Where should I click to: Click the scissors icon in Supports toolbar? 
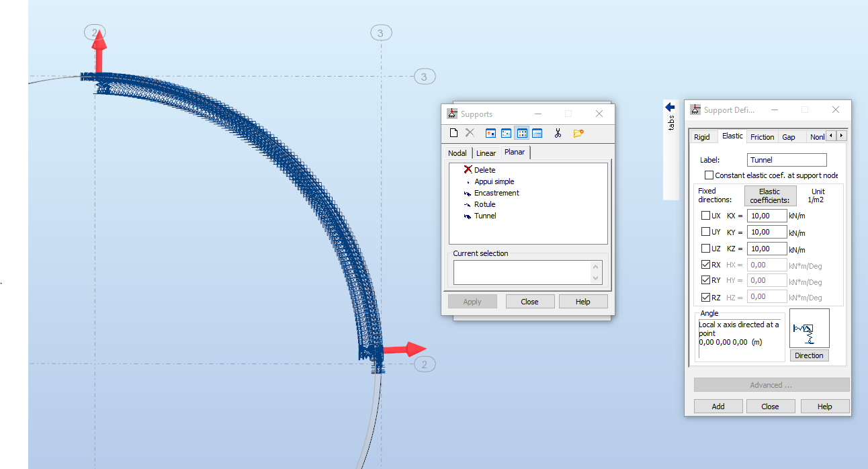click(x=558, y=133)
